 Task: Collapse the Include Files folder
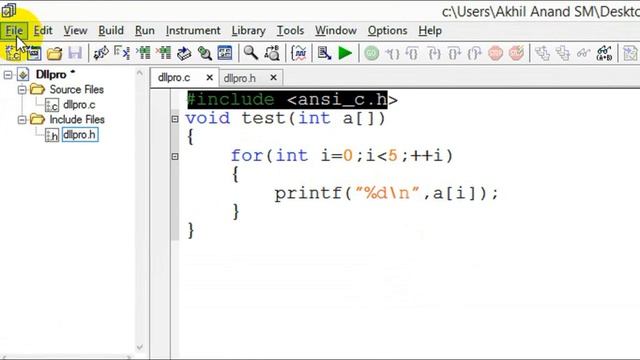(x=22, y=120)
